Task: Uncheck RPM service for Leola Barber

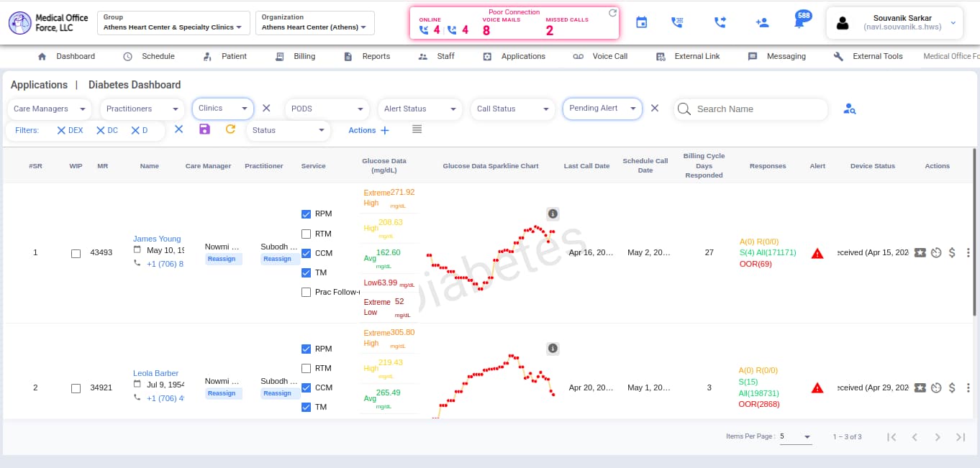Action: [306, 349]
